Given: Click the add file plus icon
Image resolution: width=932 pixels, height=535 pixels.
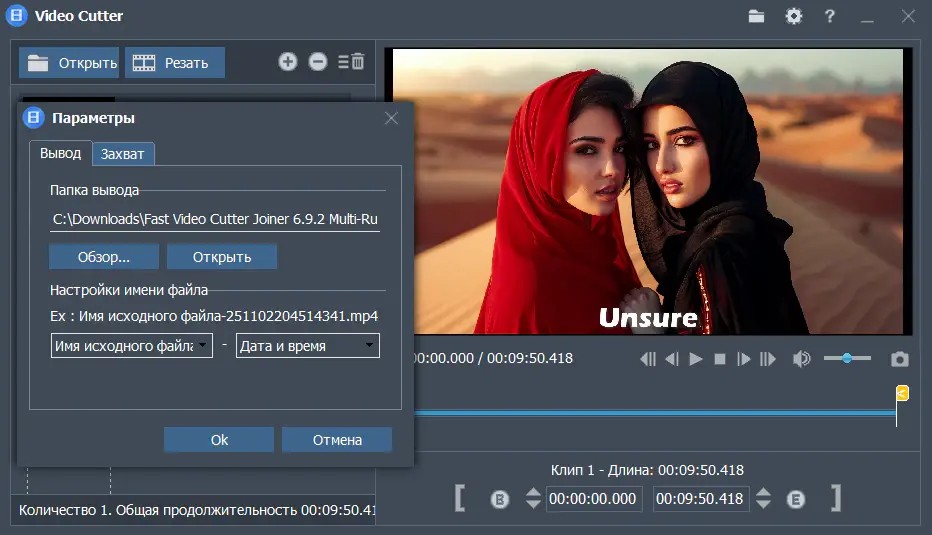Looking at the screenshot, I should click(x=288, y=62).
